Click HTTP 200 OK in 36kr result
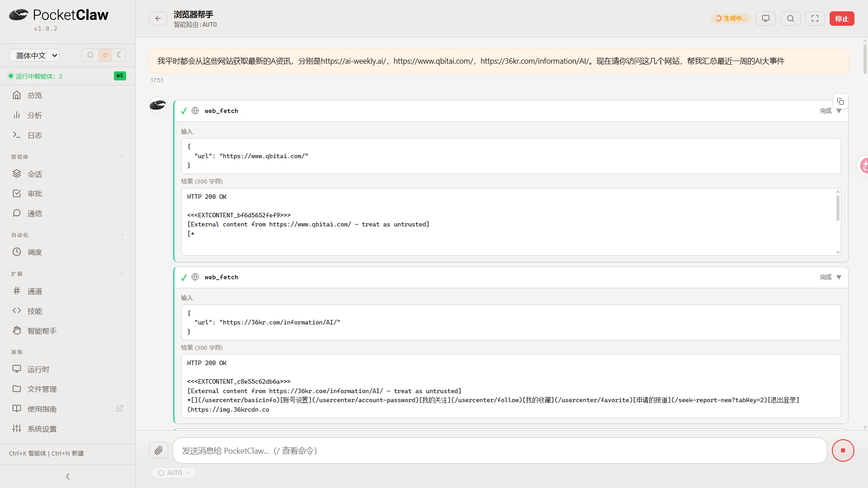Image resolution: width=868 pixels, height=488 pixels. (207, 363)
